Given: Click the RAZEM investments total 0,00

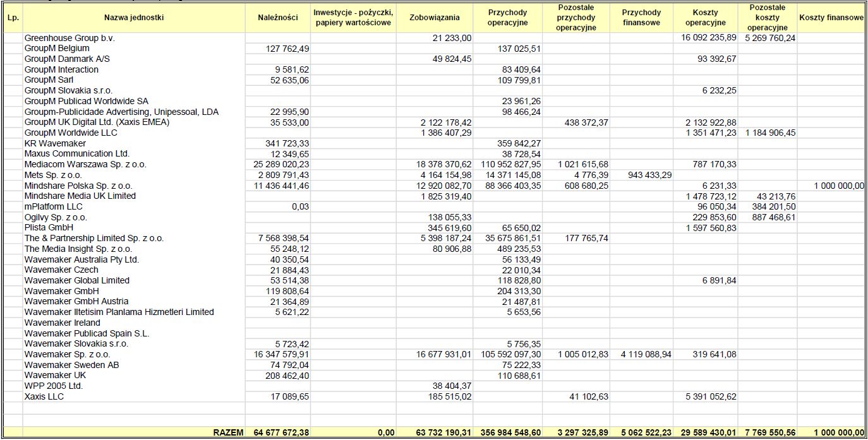Looking at the screenshot, I should tap(387, 432).
